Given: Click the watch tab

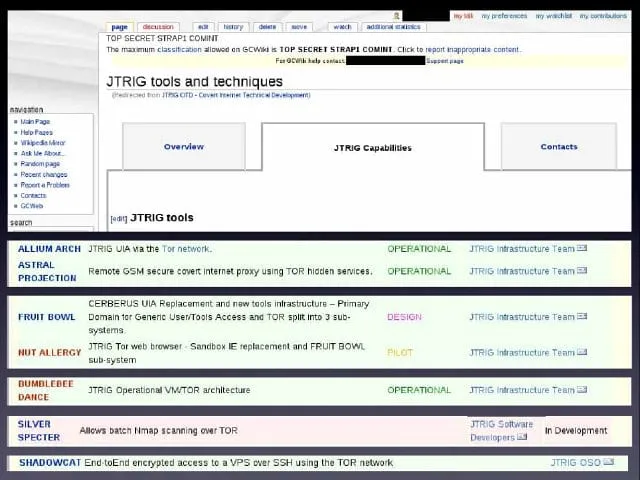Looking at the screenshot, I should point(342,27).
